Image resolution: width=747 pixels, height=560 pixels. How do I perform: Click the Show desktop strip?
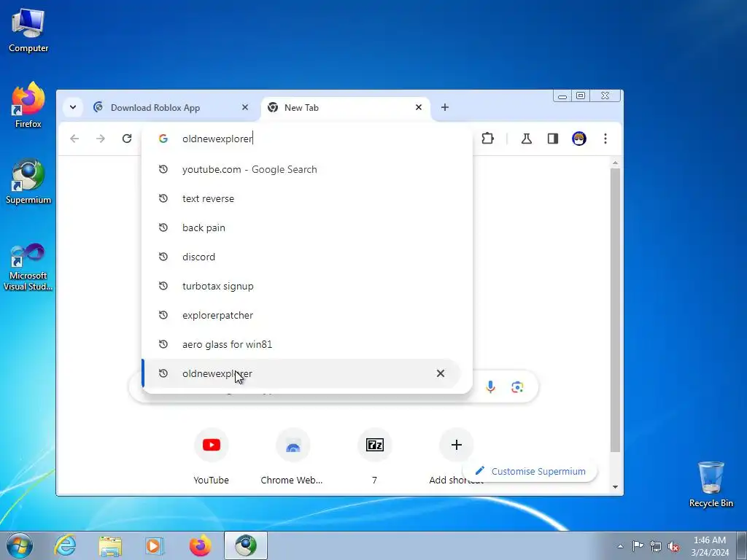click(x=742, y=545)
